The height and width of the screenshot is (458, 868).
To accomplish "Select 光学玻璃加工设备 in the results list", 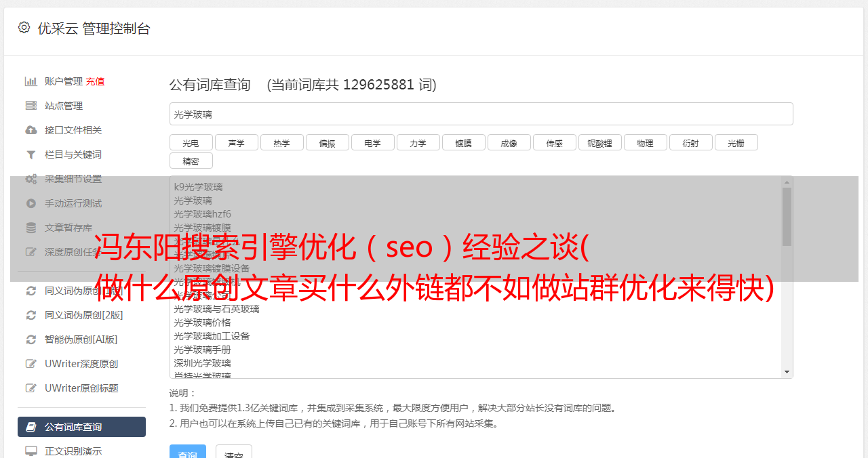I will click(212, 336).
